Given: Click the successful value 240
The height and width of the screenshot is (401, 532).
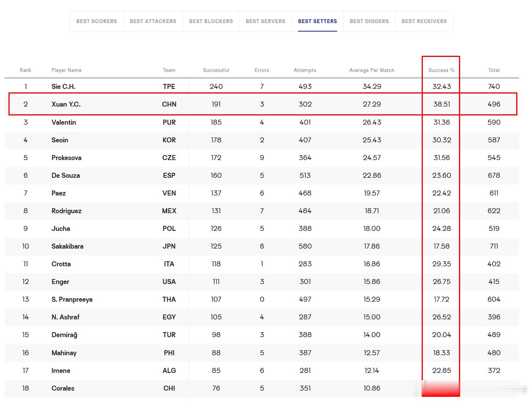Looking at the screenshot, I should click(216, 87).
